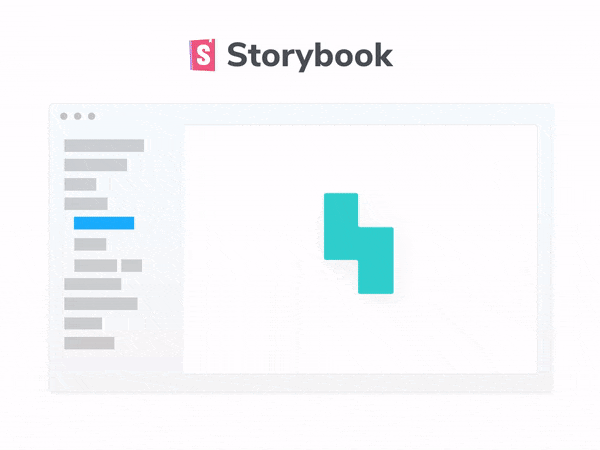
Task: Select the bottommost gray sidebar bar
Action: point(90,343)
